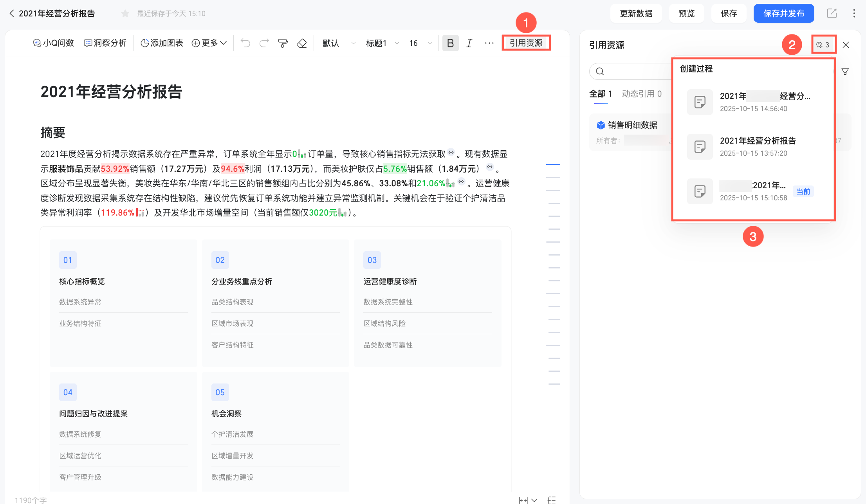Open the document outline icon at bottom

[x=552, y=500]
